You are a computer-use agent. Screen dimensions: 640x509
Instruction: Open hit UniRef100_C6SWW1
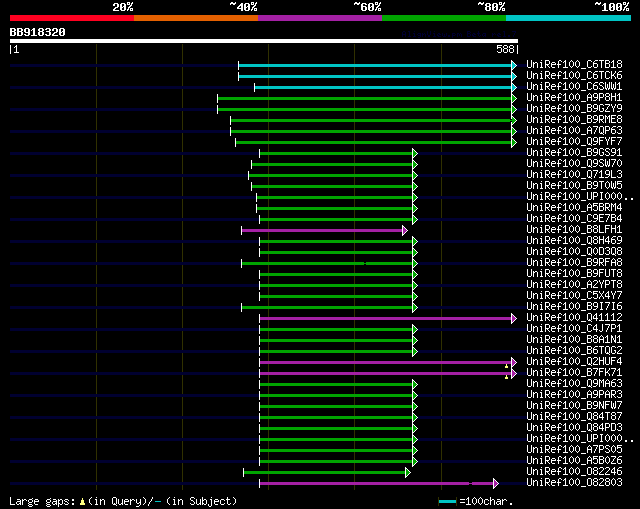tap(574, 87)
